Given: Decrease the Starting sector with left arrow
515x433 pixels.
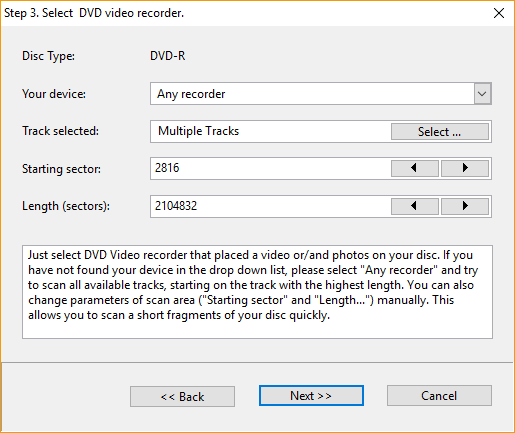Looking at the screenshot, I should [414, 168].
